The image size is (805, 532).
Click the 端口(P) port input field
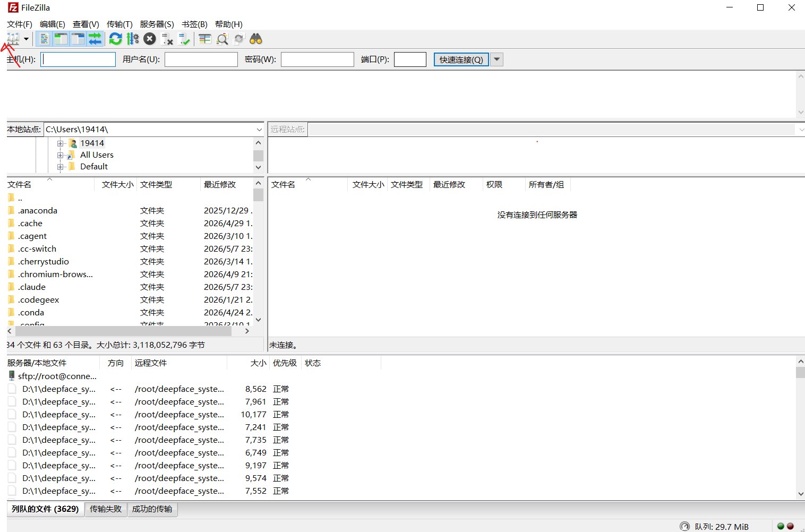(410, 59)
